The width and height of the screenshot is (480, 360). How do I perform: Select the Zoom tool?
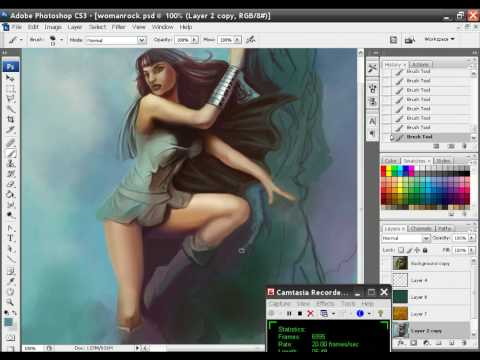(10, 302)
